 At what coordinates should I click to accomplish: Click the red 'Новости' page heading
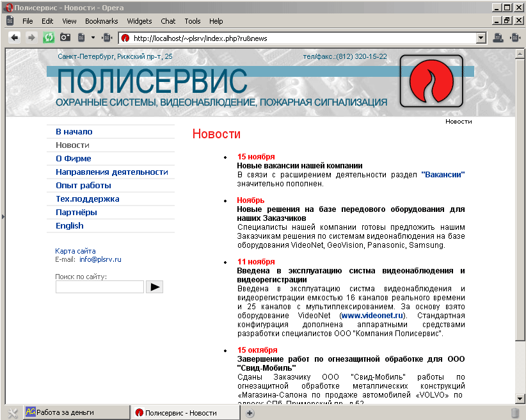(x=216, y=134)
